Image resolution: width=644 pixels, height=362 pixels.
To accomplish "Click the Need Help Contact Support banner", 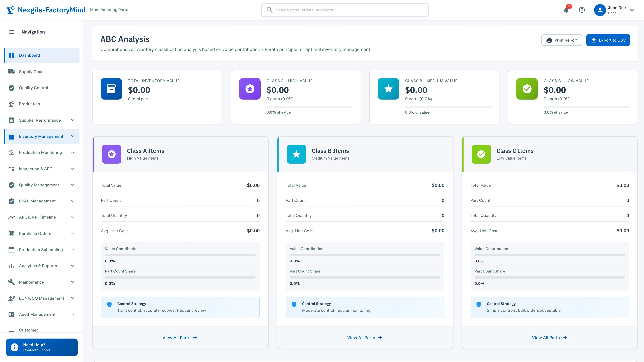I will coord(41,347).
